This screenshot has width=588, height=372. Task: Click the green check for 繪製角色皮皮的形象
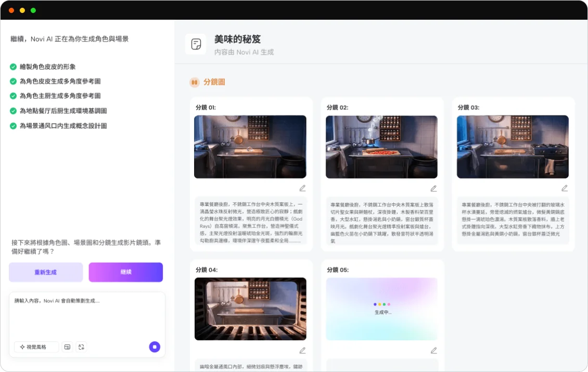point(13,67)
